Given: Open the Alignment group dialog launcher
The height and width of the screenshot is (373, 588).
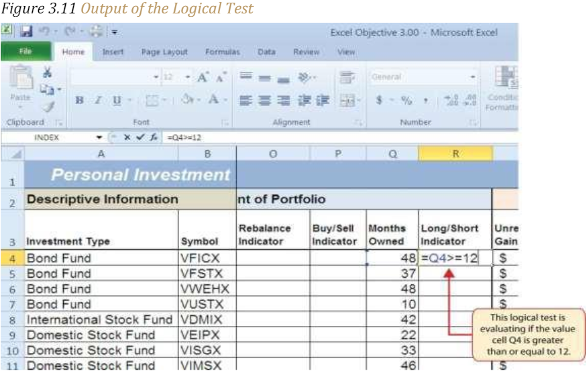Looking at the screenshot, I should (359, 122).
